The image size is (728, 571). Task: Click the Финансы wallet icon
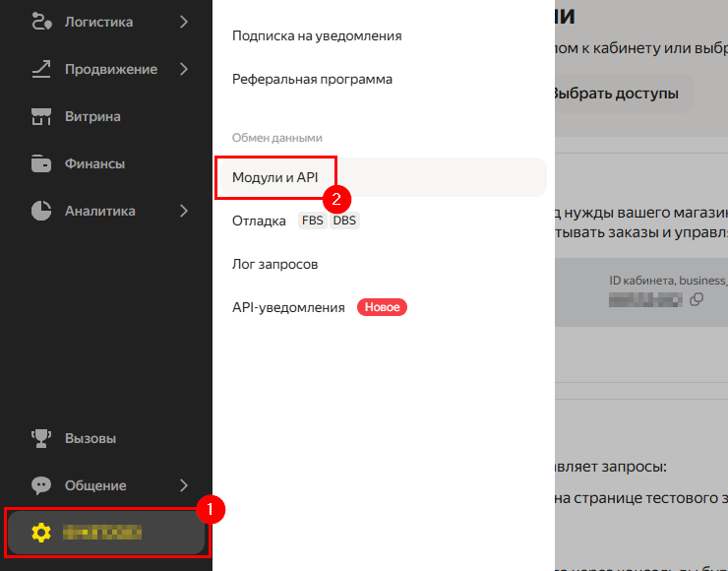point(40,163)
